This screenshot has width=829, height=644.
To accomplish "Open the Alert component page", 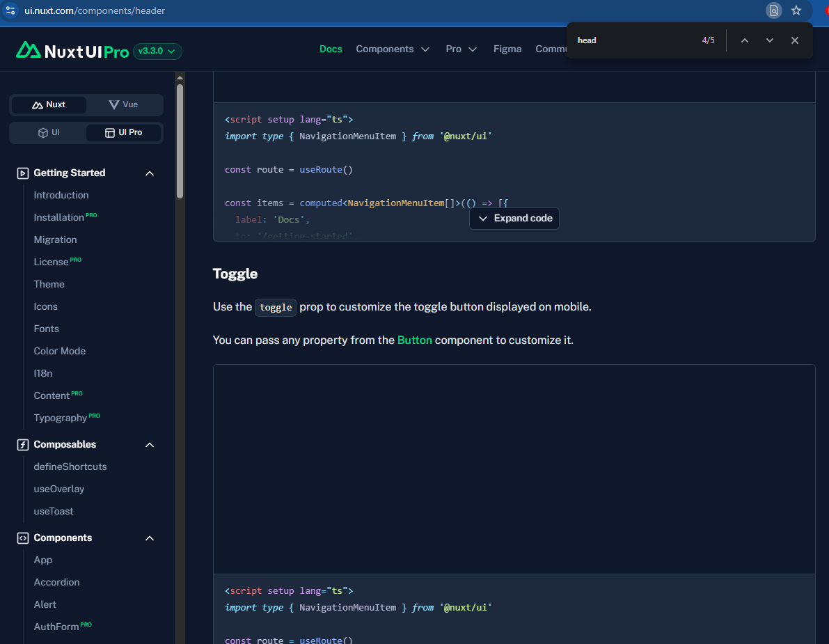I will point(45,604).
